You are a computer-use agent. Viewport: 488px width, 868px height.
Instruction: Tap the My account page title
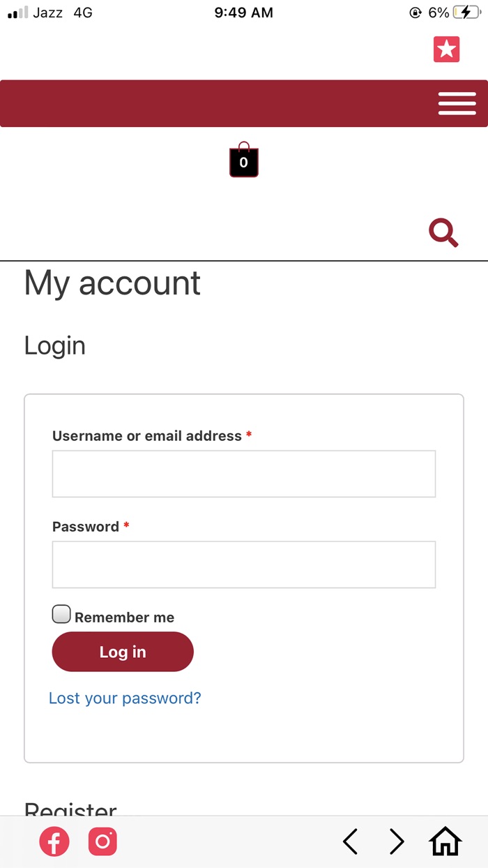click(x=112, y=283)
